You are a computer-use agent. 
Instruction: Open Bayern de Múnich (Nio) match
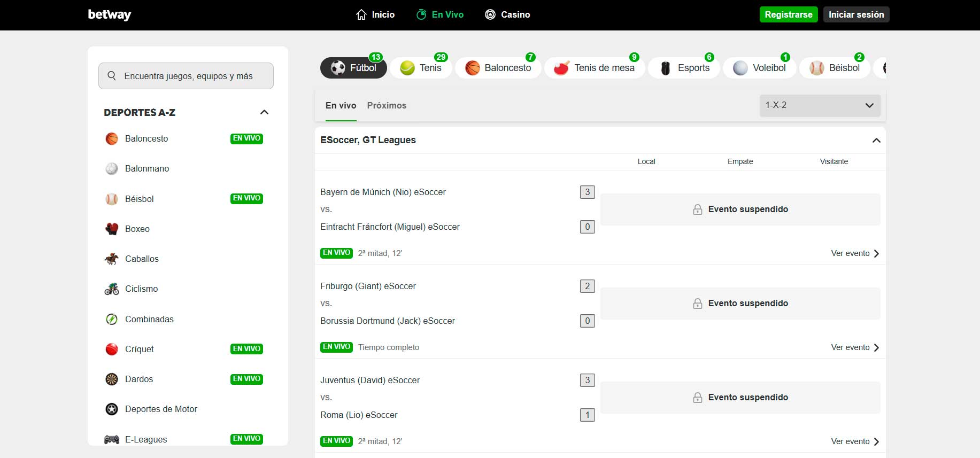383,192
